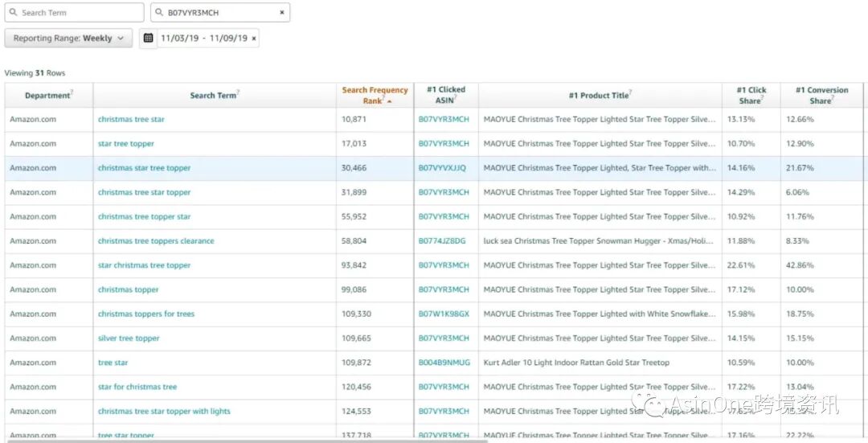The width and height of the screenshot is (868, 443).
Task: Open search term 'christmas tree topper star'
Action: pos(145,216)
